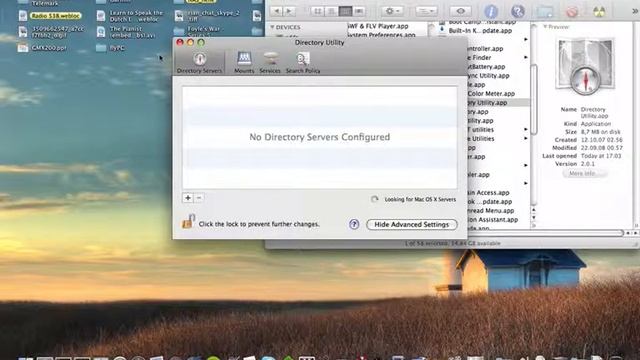Open the Search Policy pane
The height and width of the screenshot is (360, 640).
pos(302,62)
